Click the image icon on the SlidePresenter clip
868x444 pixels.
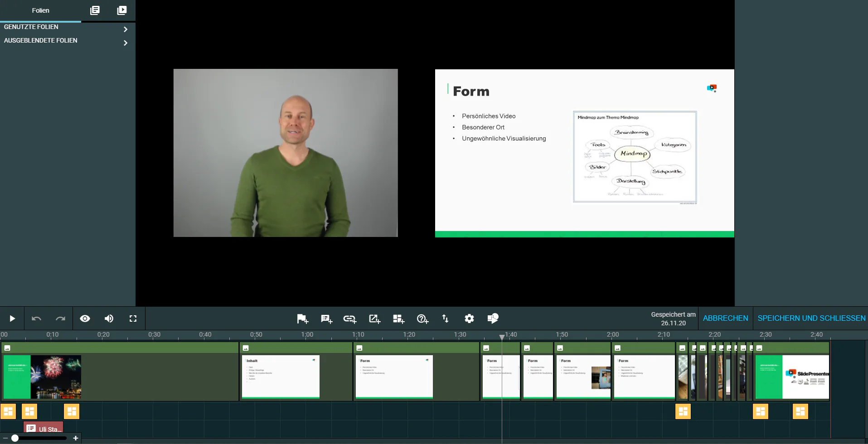point(759,348)
